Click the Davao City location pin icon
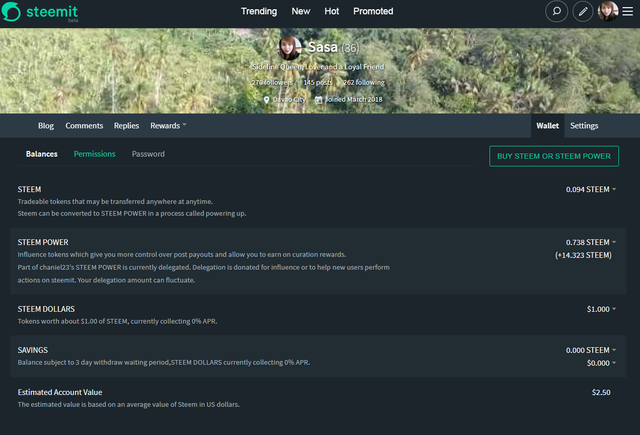 coord(267,100)
